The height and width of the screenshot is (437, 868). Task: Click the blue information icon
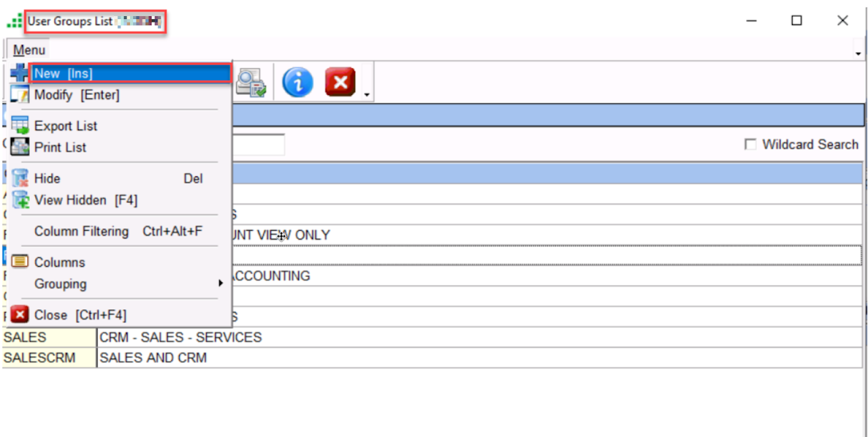coord(298,83)
